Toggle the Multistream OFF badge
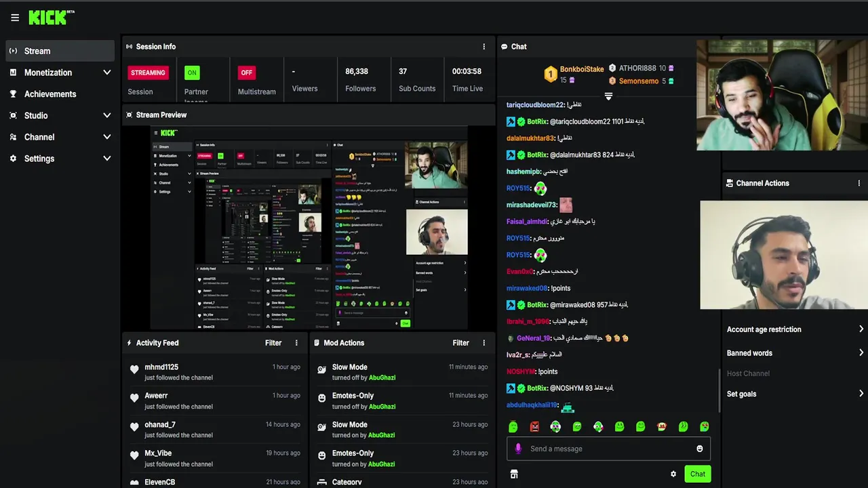Screen dimensions: 868x488 tap(247, 73)
